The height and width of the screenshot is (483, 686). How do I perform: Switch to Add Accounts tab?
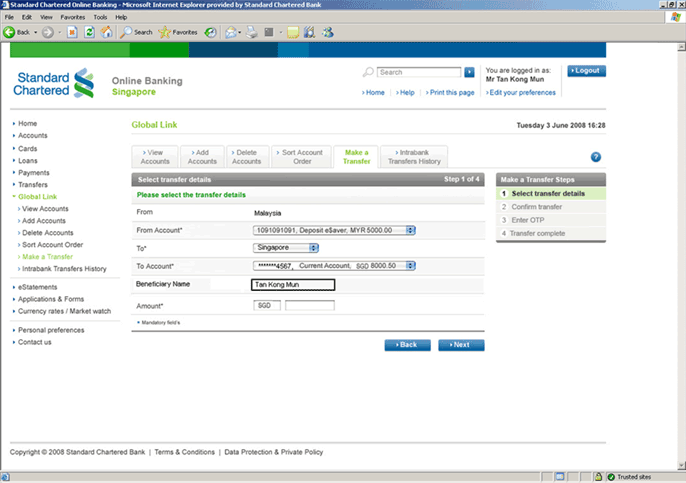coord(202,157)
